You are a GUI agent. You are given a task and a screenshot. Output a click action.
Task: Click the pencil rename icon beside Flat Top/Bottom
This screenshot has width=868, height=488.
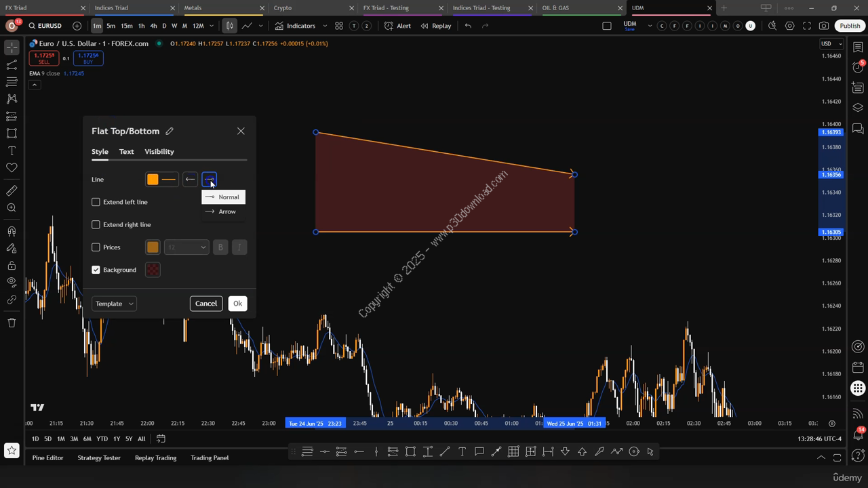coord(170,131)
